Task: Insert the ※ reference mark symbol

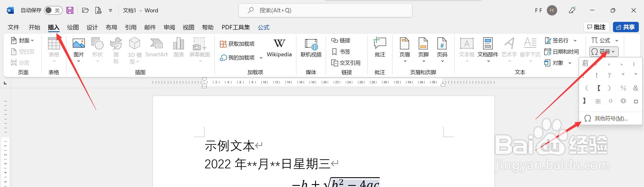Action: (598, 101)
